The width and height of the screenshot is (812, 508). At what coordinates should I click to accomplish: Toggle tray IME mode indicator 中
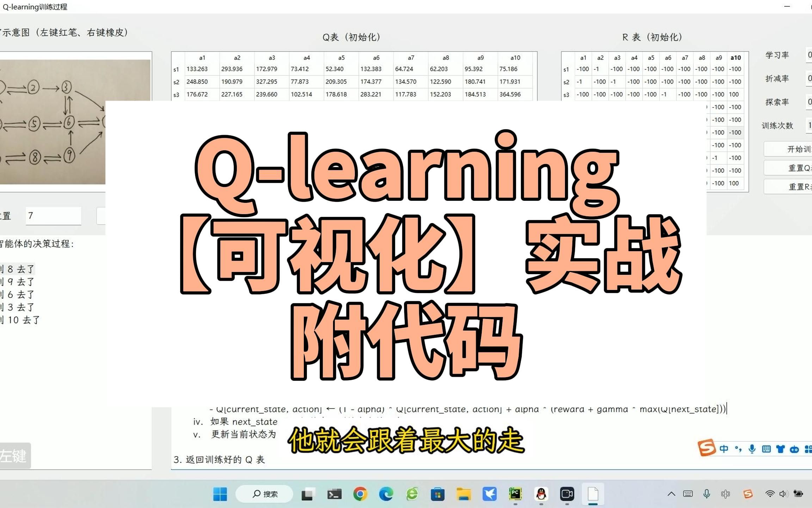tap(725, 494)
